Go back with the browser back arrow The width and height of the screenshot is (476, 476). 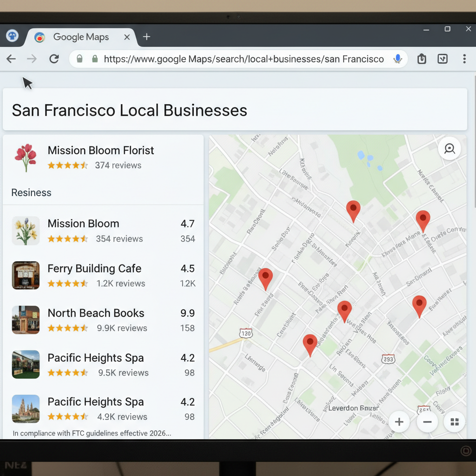pos(11,59)
